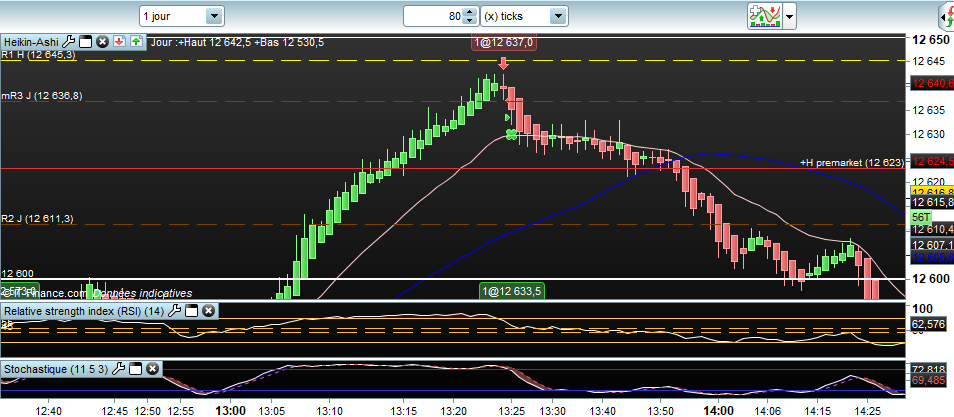Click the green 56T countdown tag

pyautogui.click(x=921, y=217)
